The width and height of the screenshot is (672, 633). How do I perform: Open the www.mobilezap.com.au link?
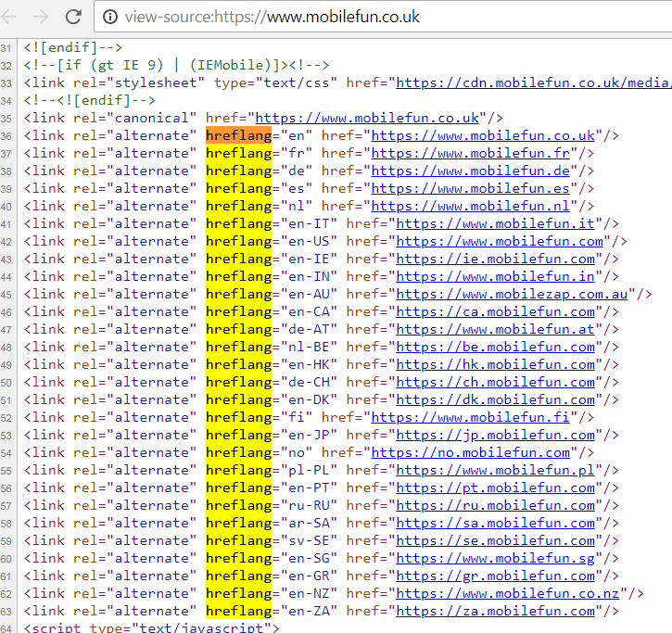click(x=513, y=294)
